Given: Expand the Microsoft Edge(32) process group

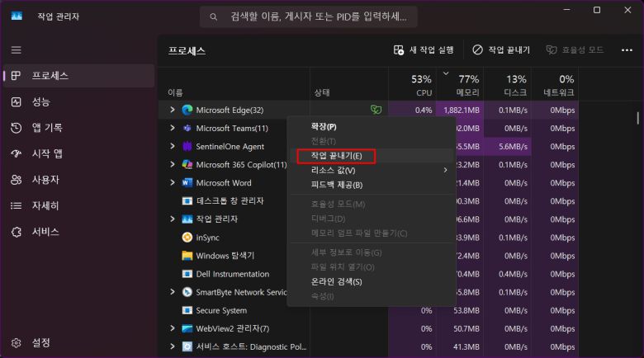Looking at the screenshot, I should (x=173, y=110).
